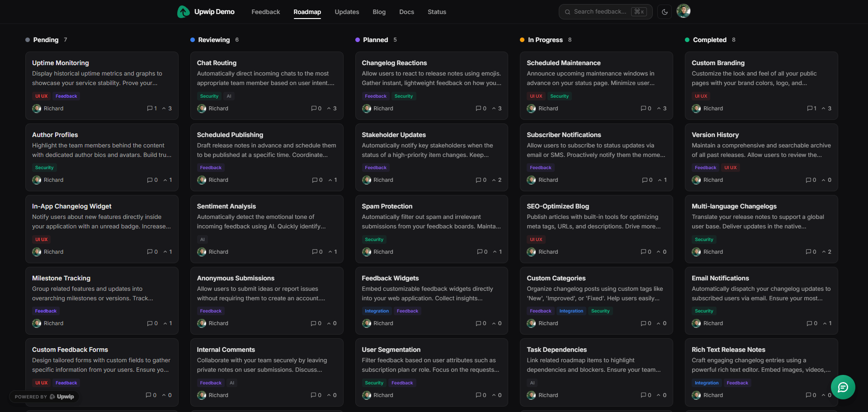
Task: Open the User Segmentation card title
Action: (x=391, y=350)
